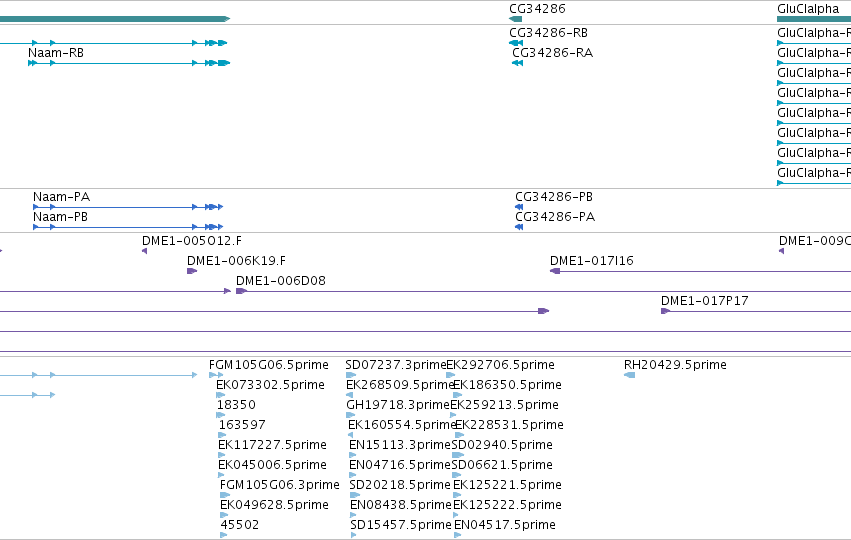Click the Naam-RB transcript label

point(56,53)
